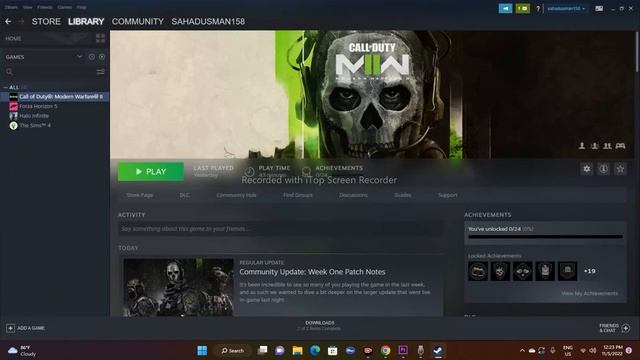Toggle the ready-to-play filter icon

[x=102, y=57]
